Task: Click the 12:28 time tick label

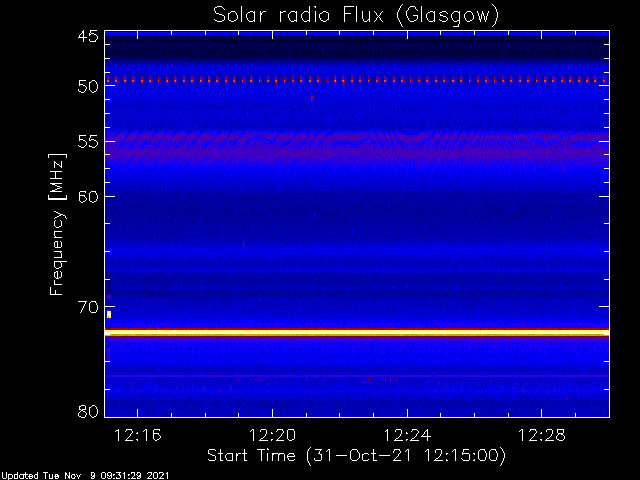Action: tap(542, 436)
